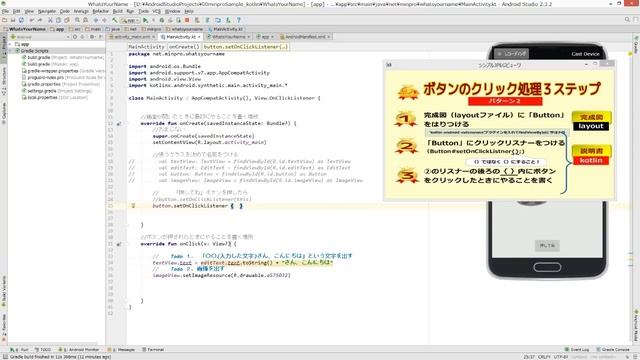Screen dimensions: 640x360
Task: Expand the app node in project tree
Action: click(11, 44)
